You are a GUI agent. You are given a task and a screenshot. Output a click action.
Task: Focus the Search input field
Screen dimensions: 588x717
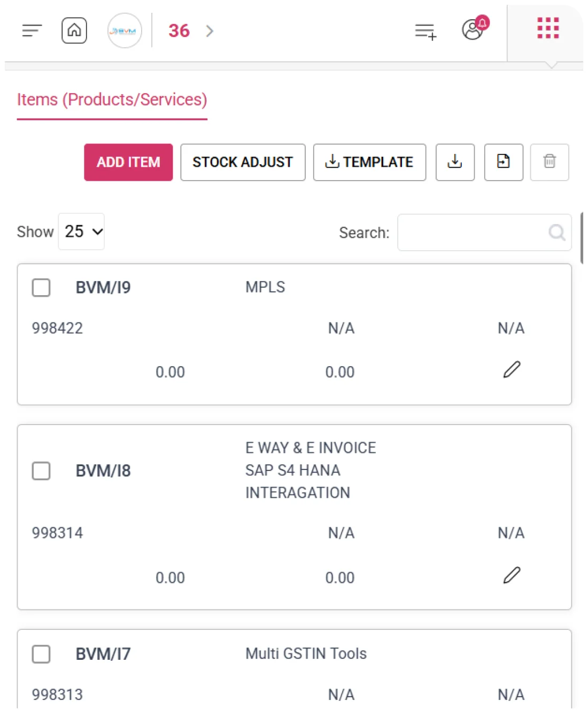tap(484, 233)
